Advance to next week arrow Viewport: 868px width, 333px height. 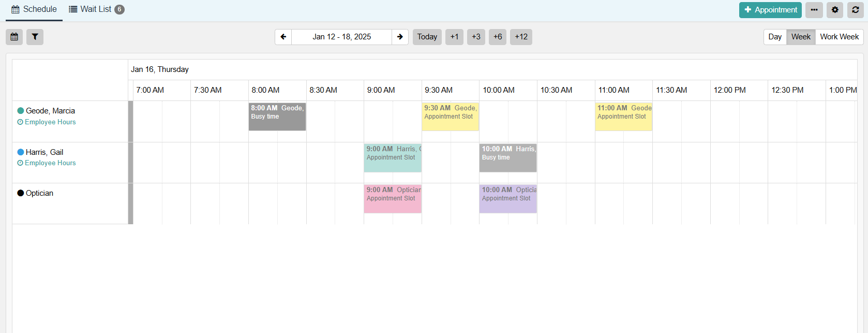[400, 37]
